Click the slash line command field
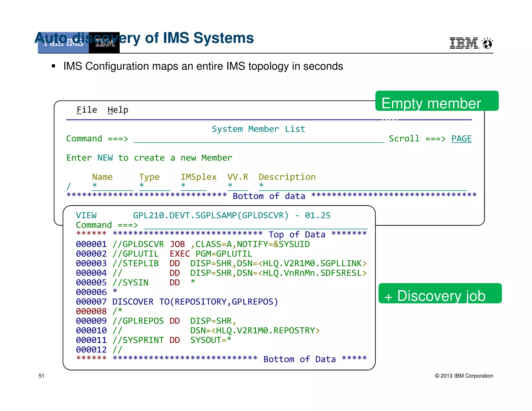The image size is (532, 411). [x=69, y=186]
